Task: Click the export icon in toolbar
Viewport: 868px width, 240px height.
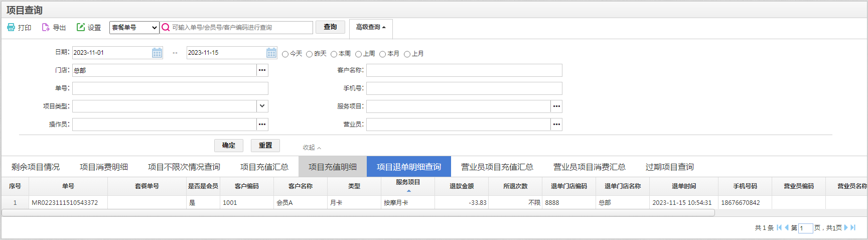Action: [46, 27]
